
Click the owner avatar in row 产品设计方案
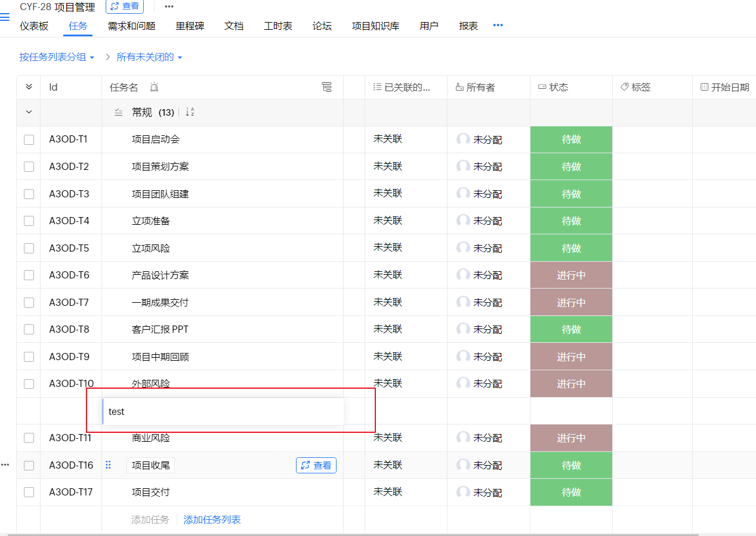(463, 275)
